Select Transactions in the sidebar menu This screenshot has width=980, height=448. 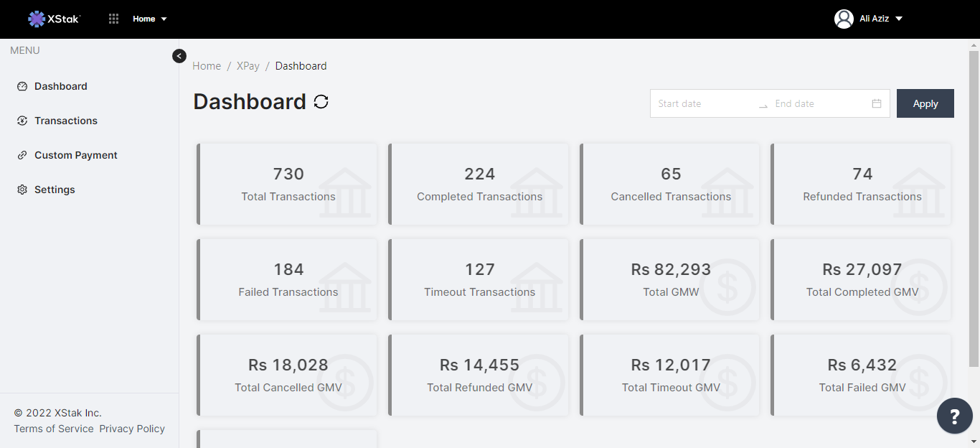pos(66,121)
